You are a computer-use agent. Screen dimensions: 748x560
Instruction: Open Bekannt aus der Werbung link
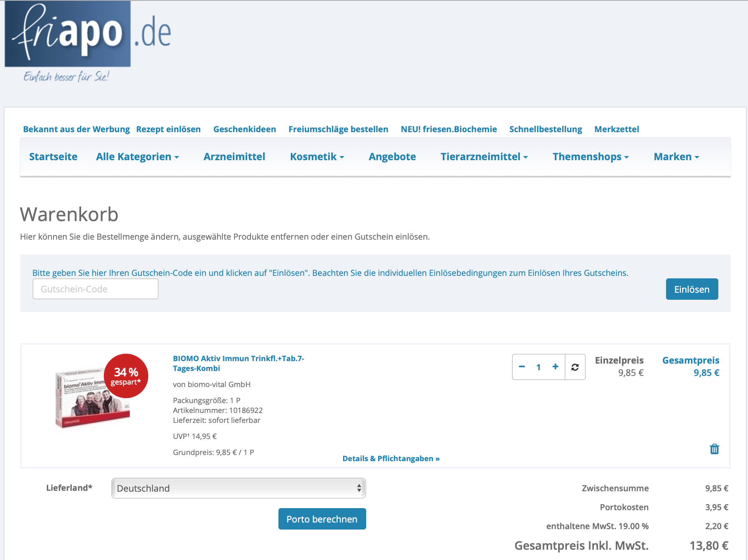76,129
